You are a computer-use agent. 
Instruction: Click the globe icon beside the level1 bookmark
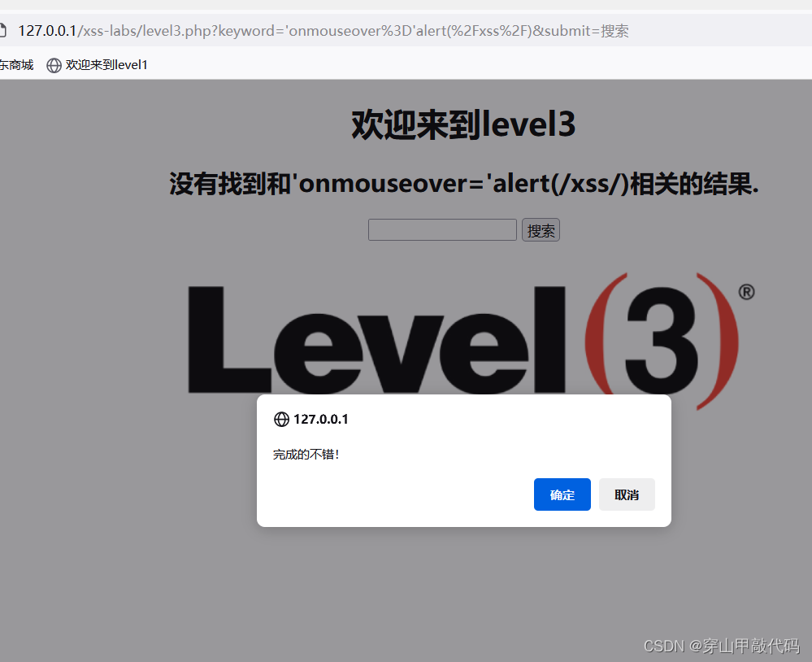(x=54, y=65)
